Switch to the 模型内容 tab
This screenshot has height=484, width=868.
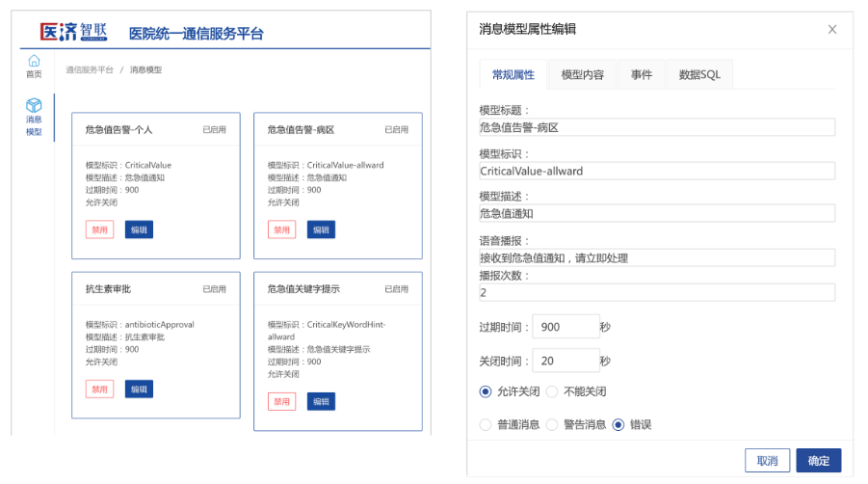point(582,75)
